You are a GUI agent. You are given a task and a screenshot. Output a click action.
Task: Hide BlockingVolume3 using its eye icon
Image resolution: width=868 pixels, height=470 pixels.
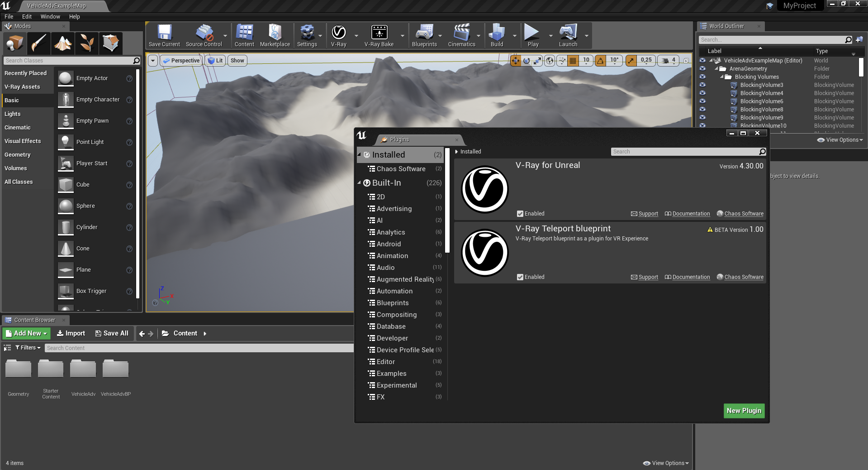(x=702, y=85)
